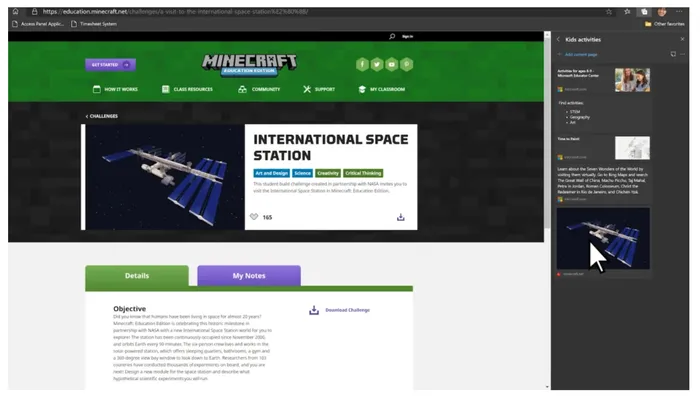Open the Time to Paint title
This screenshot has width=700, height=405.
[x=568, y=139]
